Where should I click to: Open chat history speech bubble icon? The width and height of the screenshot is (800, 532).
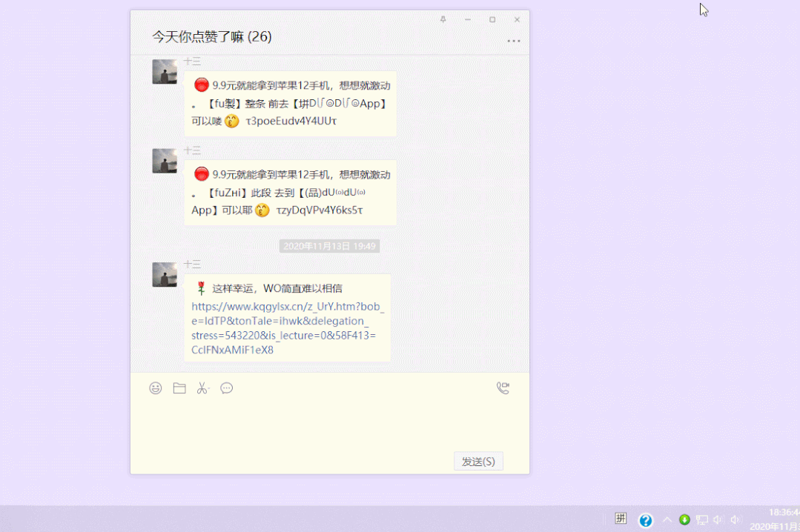point(227,388)
